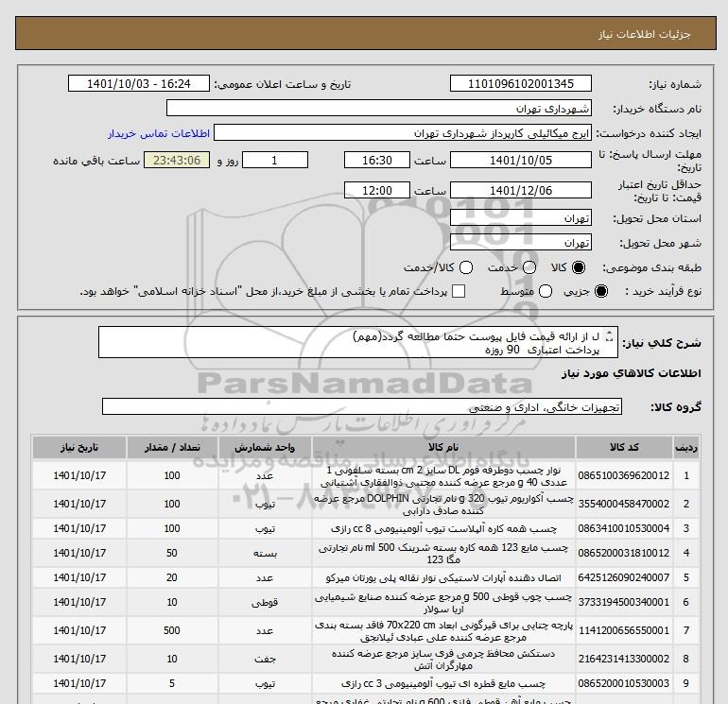The width and height of the screenshot is (728, 704).
Task: Click item name چسب آکواریوم تیوب DOLPHIN
Action: coord(443,505)
